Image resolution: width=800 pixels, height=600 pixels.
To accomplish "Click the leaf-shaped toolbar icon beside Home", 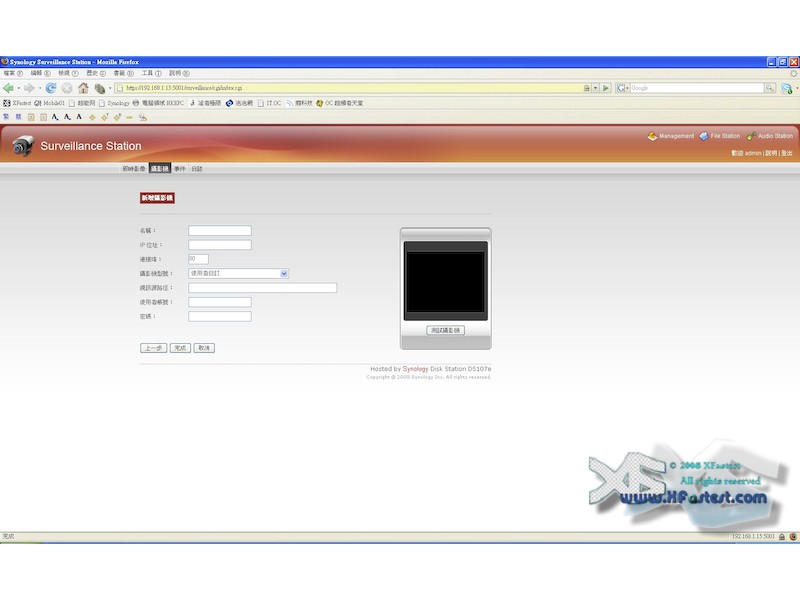I will 99,88.
